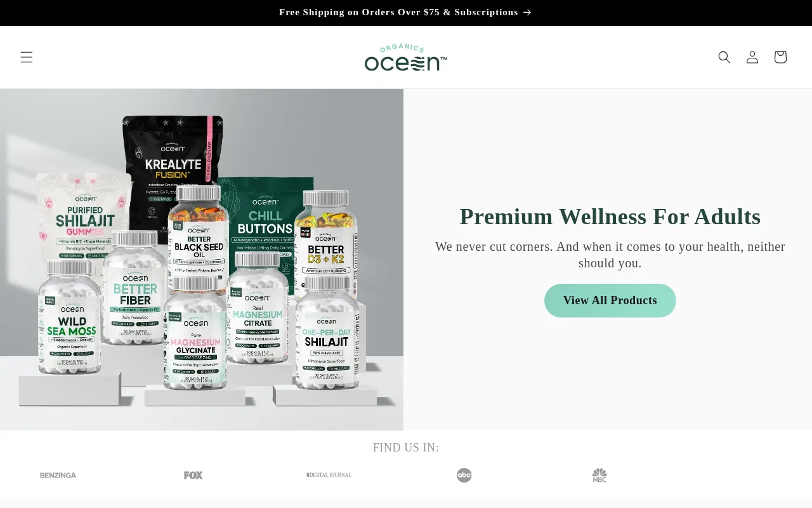812x508 pixels.
Task: Click the FOX logo
Action: coord(193,475)
